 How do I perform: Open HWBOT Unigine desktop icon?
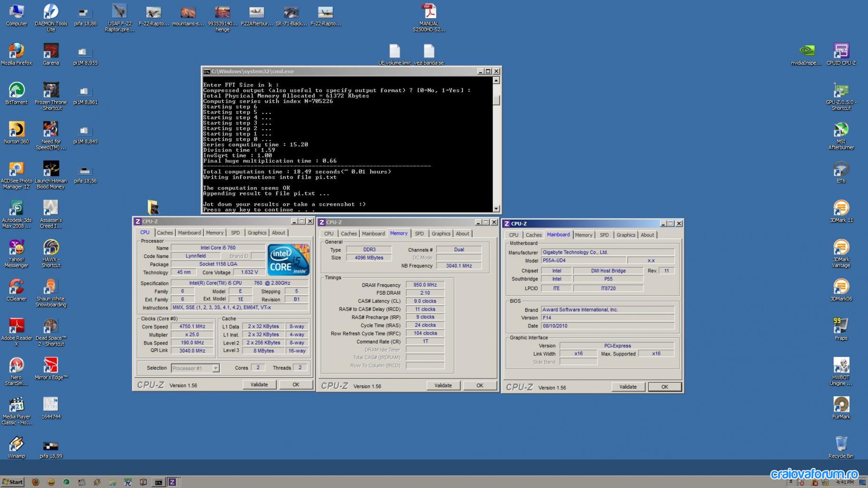pos(841,372)
